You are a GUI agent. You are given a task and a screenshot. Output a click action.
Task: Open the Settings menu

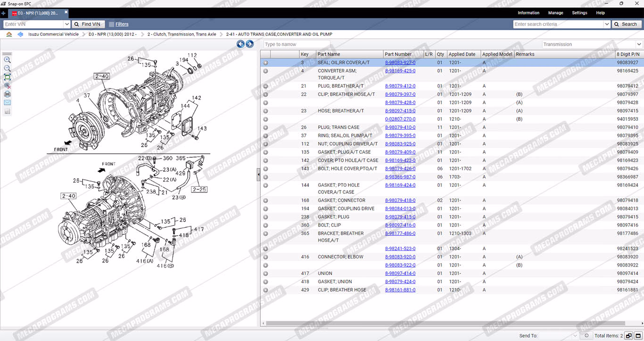pyautogui.click(x=579, y=13)
